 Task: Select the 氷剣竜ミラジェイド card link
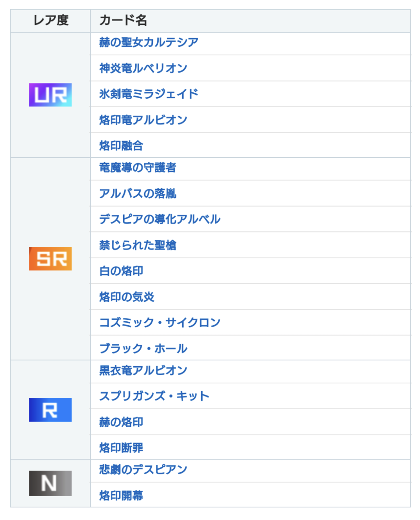click(148, 94)
